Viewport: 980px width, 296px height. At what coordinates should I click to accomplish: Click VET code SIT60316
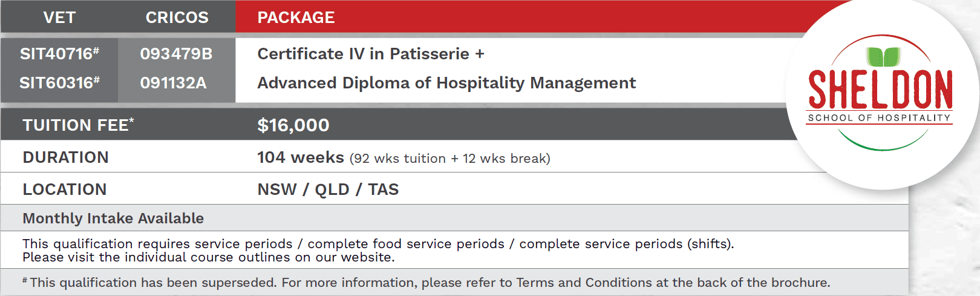59,83
